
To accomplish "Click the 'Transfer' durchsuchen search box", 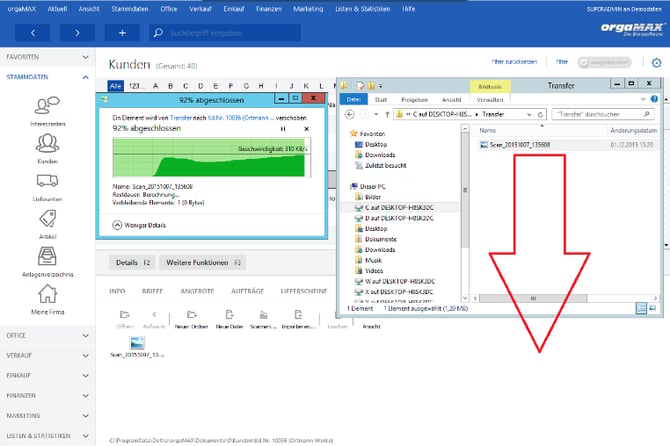I will coord(604,114).
